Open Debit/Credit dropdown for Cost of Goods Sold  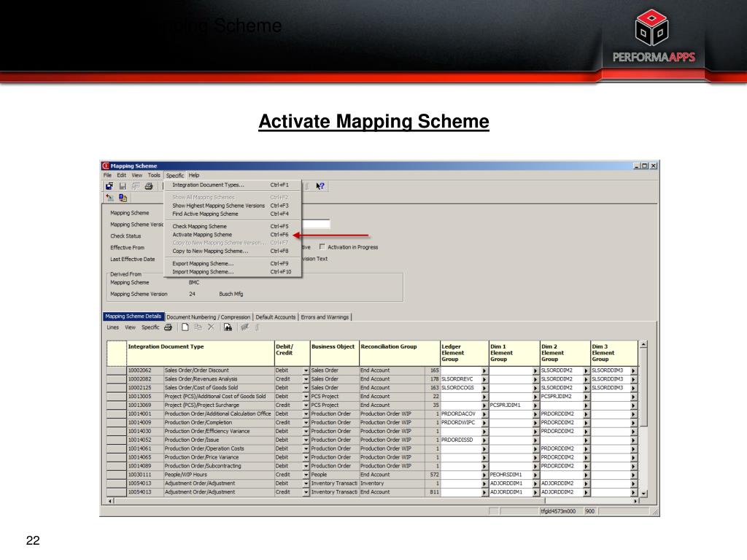pyautogui.click(x=306, y=389)
